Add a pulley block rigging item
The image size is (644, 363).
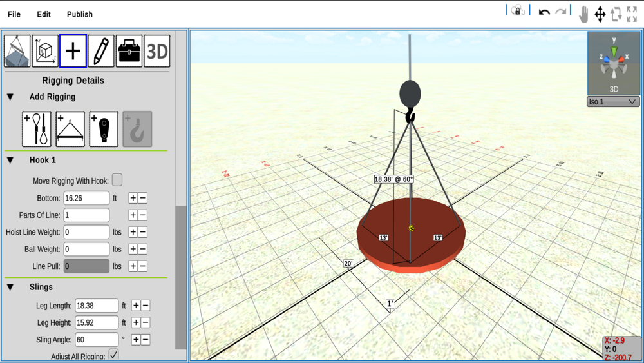[104, 129]
